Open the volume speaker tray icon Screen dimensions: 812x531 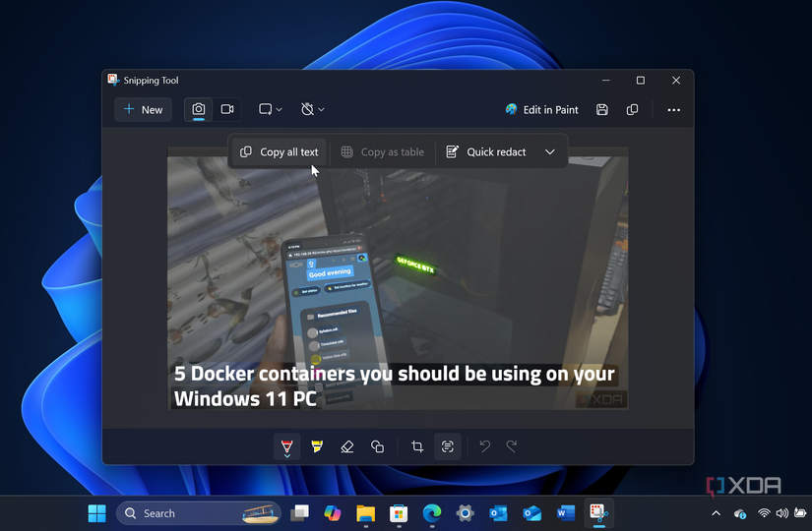pos(781,513)
